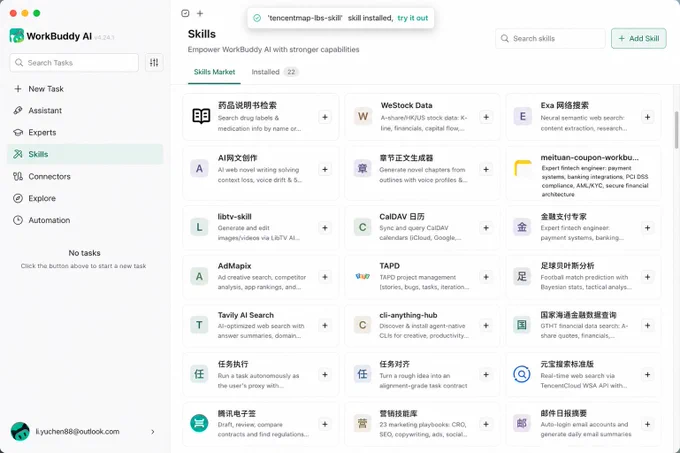This screenshot has height=453, width=680.
Task: Open the TAPD logo thumbnail
Action: (x=363, y=276)
